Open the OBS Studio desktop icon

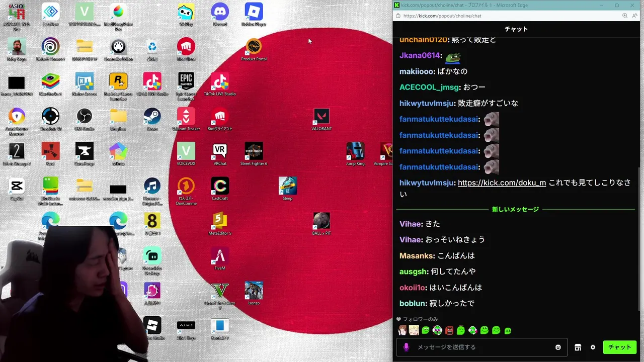coord(85,119)
